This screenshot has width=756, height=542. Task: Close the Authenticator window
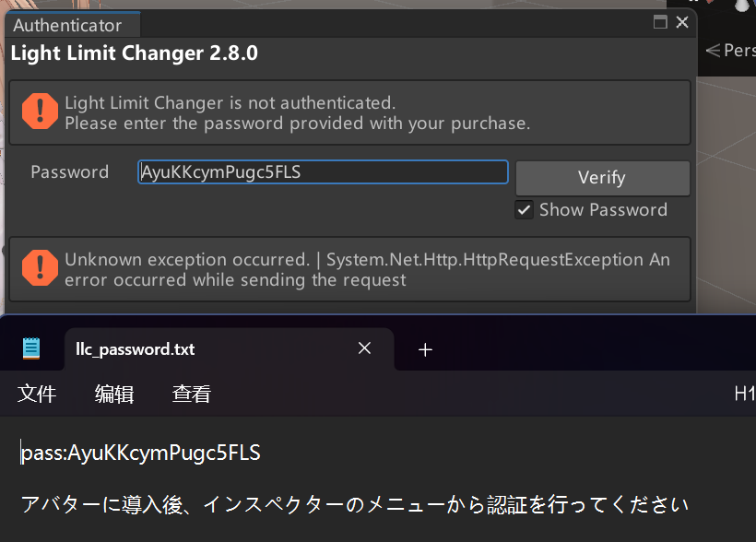[x=682, y=22]
